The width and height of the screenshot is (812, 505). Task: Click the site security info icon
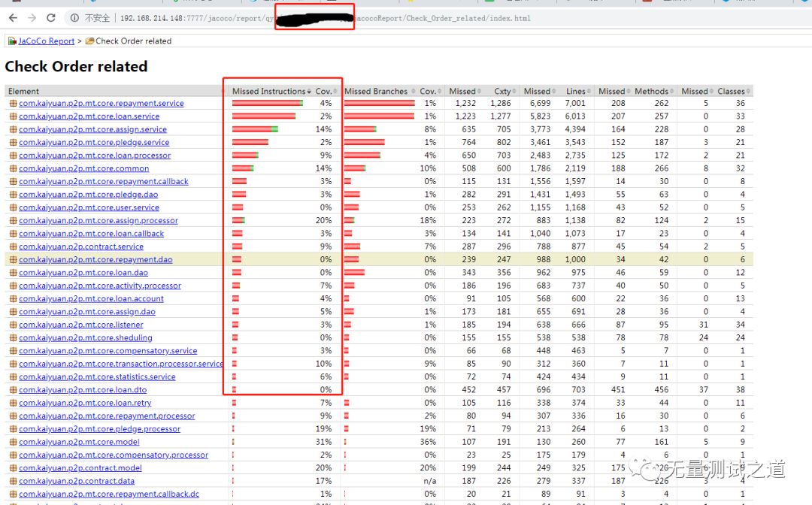(x=75, y=17)
